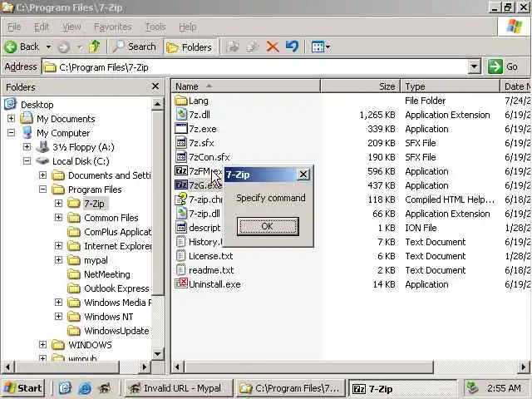Viewport: 532px width, 399px height.
Task: Collapse the Local Disk (C:) node
Action: pos(27,160)
